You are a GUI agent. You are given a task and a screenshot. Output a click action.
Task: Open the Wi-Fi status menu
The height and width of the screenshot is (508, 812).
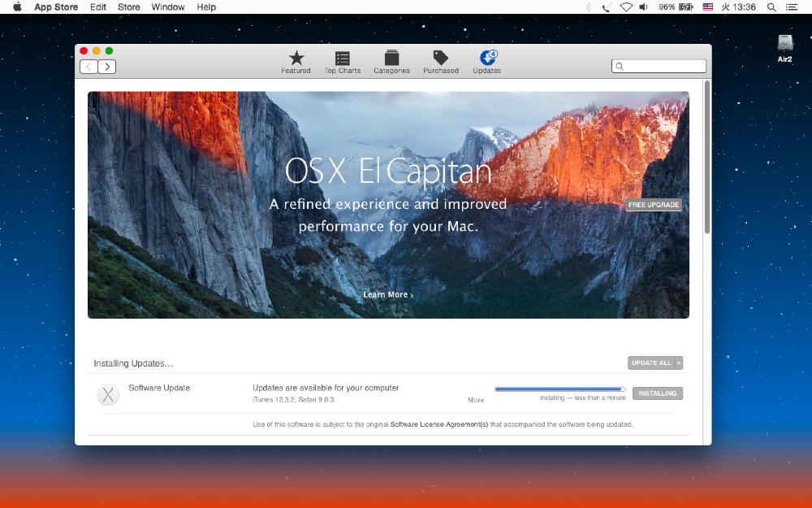tap(626, 7)
